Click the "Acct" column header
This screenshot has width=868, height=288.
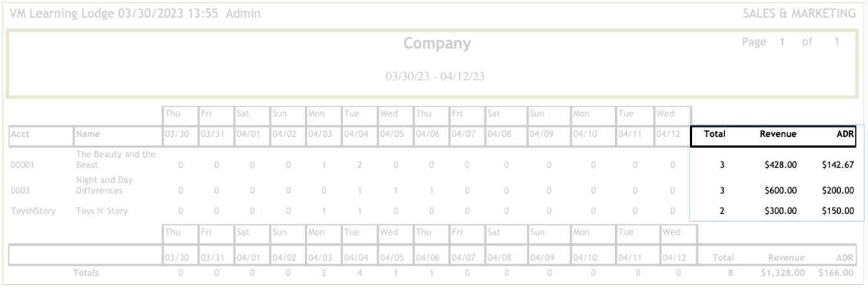[20, 134]
